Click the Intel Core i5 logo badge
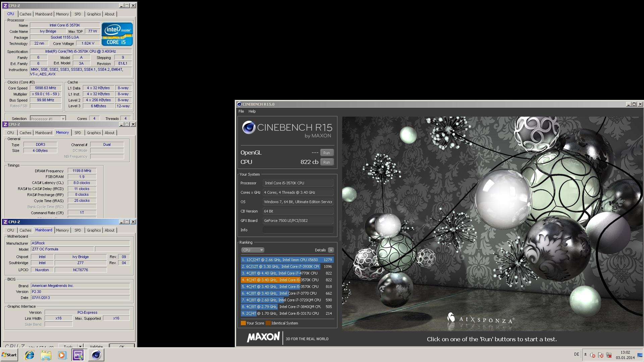The height and width of the screenshot is (362, 644). coord(117,34)
